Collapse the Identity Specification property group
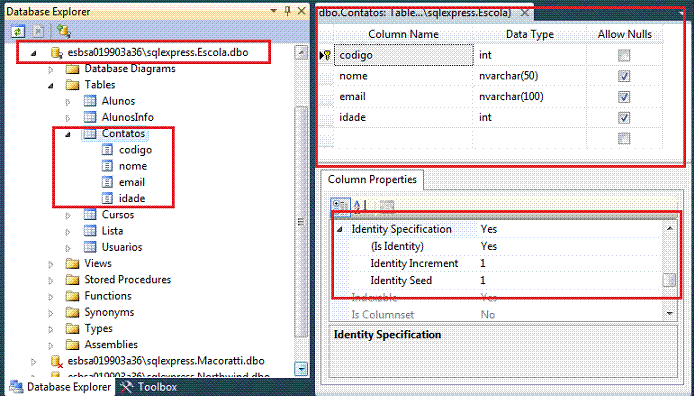695x396 pixels. coord(340,230)
